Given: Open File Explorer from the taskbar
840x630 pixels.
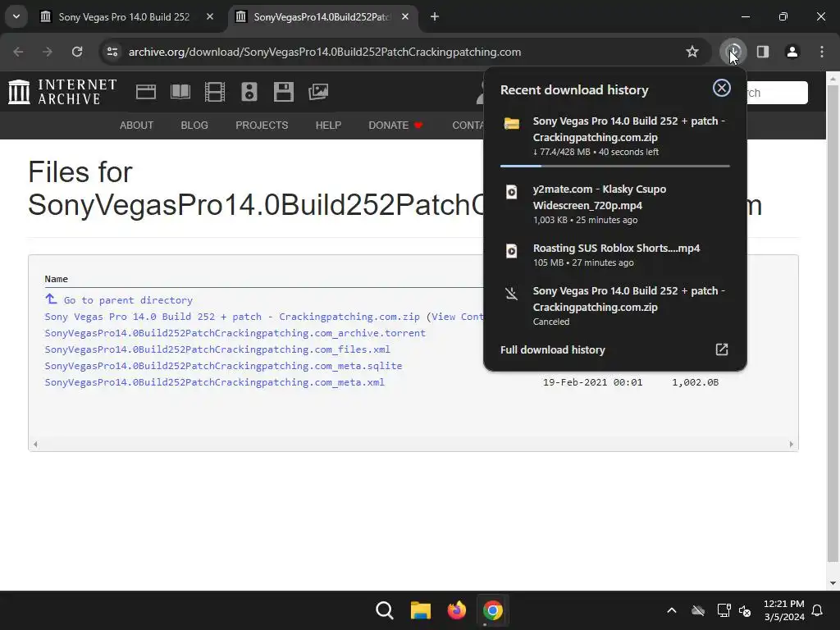Looking at the screenshot, I should [x=421, y=610].
